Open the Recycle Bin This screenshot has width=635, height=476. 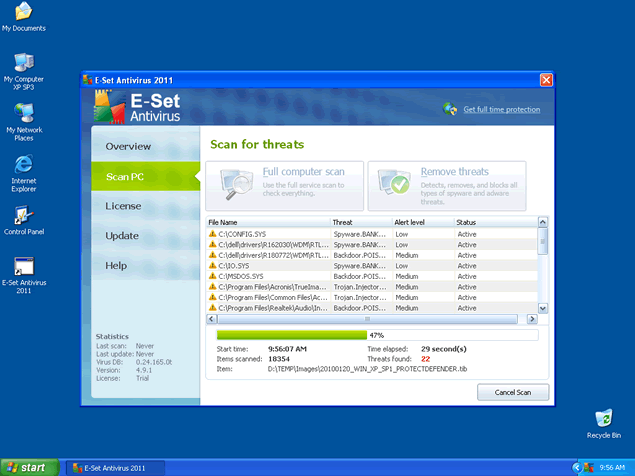pyautogui.click(x=603, y=419)
